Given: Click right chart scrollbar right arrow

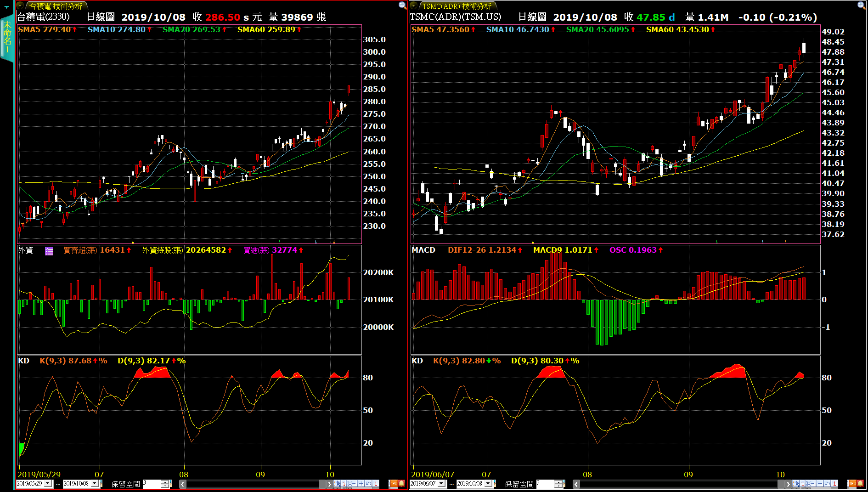Looking at the screenshot, I should coord(788,484).
